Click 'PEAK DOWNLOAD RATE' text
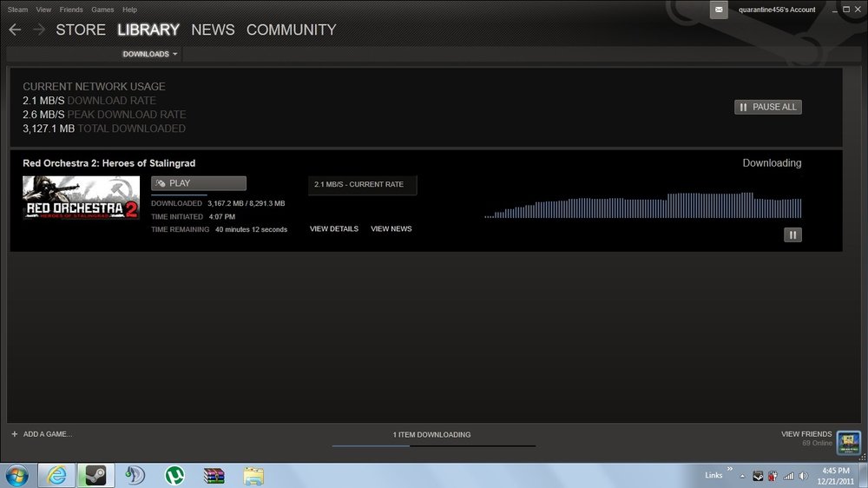The image size is (868, 488). pos(127,115)
